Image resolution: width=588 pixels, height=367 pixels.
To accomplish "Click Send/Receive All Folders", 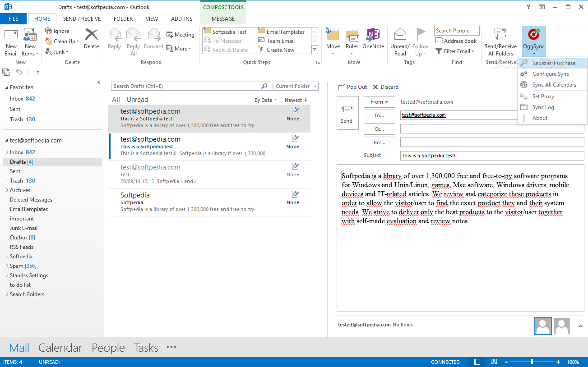I will (500, 42).
